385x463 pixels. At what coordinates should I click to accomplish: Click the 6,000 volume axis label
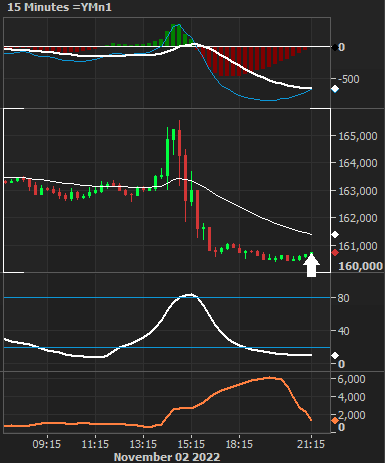click(x=351, y=379)
